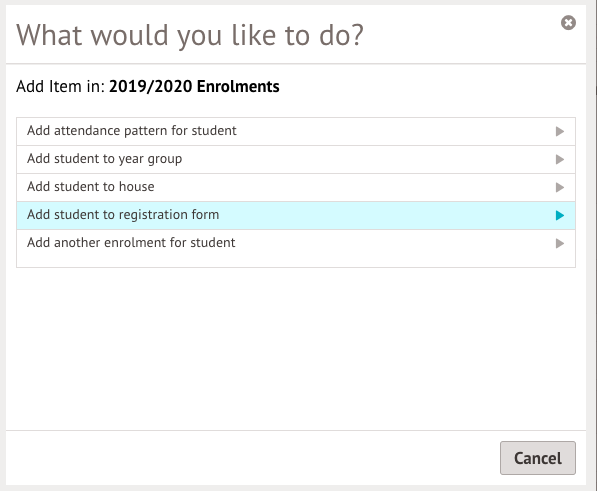Viewport: 597px width, 491px height.
Task: Close the dialog with the X icon
Action: coord(568,22)
